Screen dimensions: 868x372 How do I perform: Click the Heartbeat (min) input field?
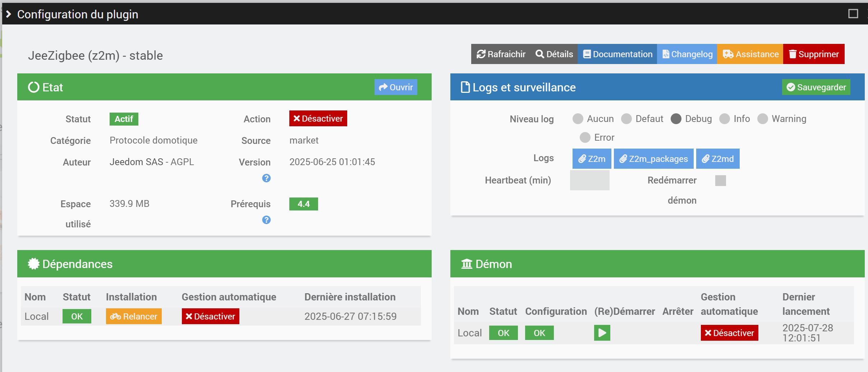point(589,180)
